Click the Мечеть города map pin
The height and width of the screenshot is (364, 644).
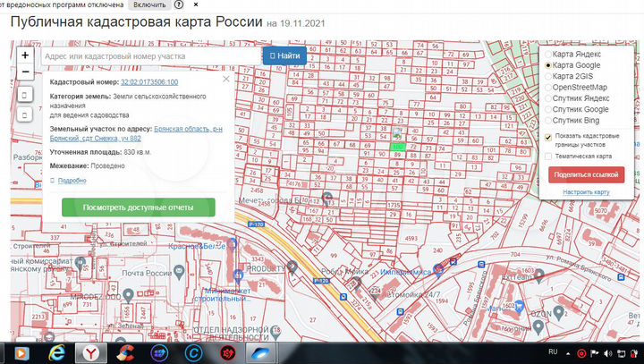click(327, 198)
